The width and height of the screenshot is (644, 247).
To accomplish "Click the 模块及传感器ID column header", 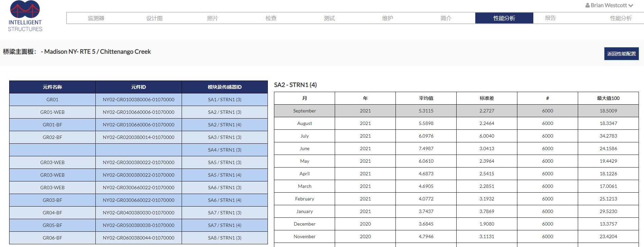I will (x=224, y=87).
